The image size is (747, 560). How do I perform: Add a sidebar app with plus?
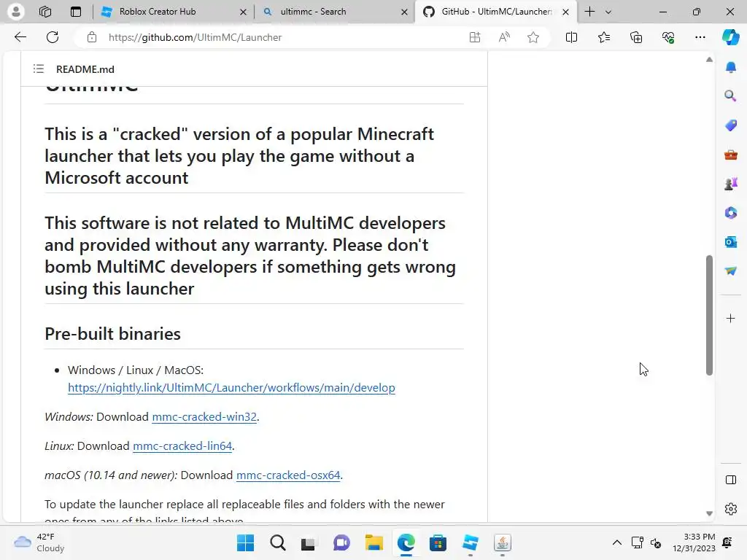[730, 318]
